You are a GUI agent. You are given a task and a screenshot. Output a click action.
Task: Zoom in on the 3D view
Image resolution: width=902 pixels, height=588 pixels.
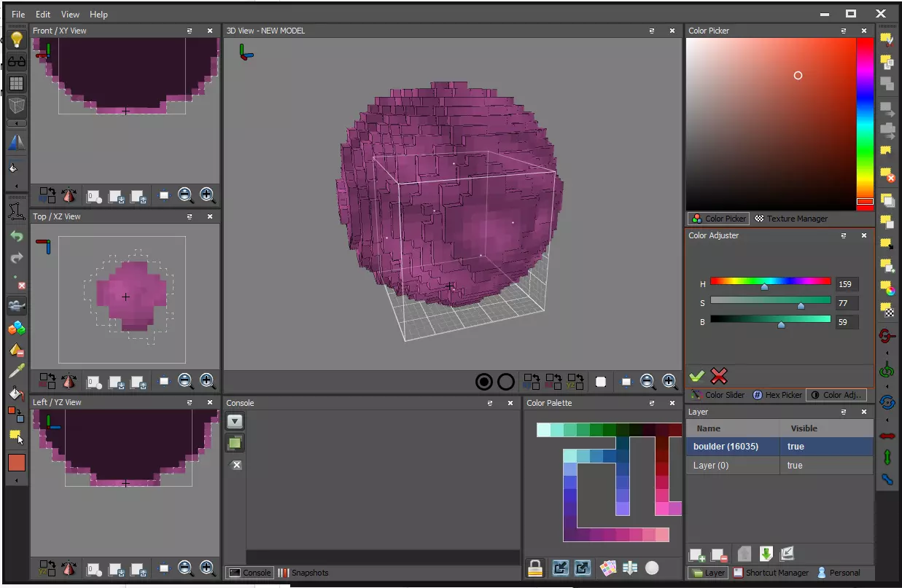pyautogui.click(x=669, y=381)
